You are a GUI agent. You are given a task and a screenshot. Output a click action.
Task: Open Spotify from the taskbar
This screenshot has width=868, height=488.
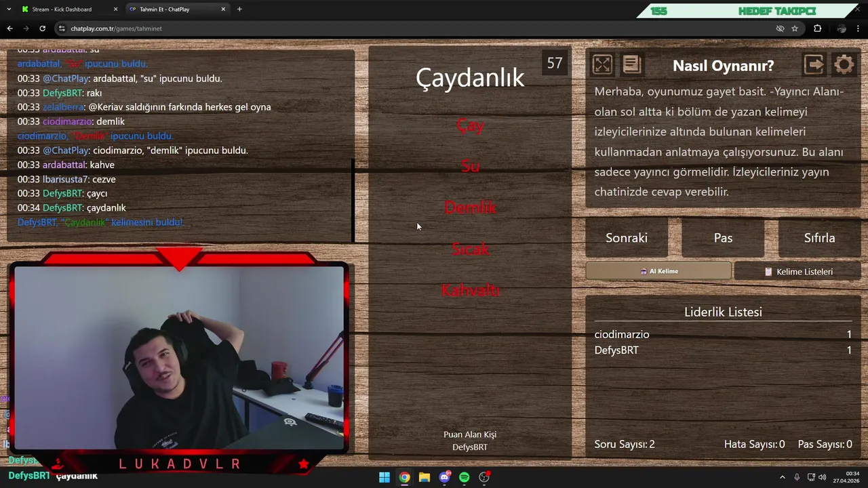pos(464,477)
